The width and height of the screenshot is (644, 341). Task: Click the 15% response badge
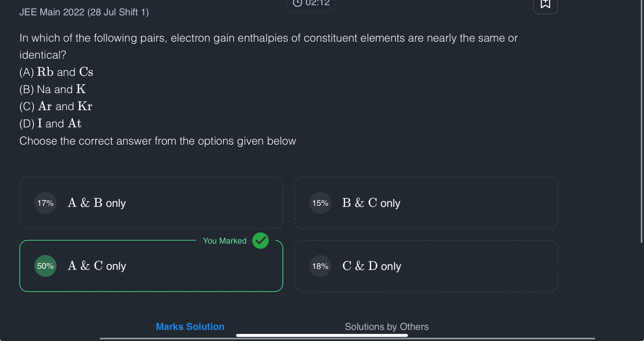click(x=320, y=203)
